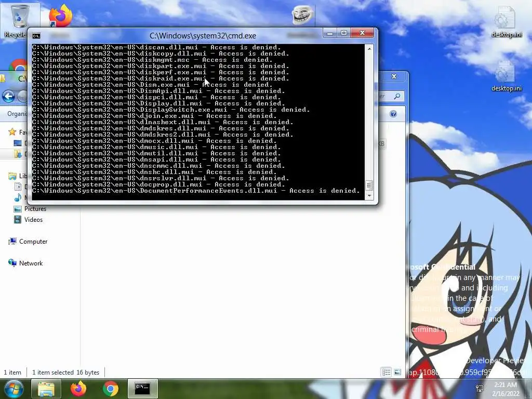Image resolution: width=532 pixels, height=399 pixels.
Task: Click the cmd vertical scrollbar thumb
Action: pos(369,185)
